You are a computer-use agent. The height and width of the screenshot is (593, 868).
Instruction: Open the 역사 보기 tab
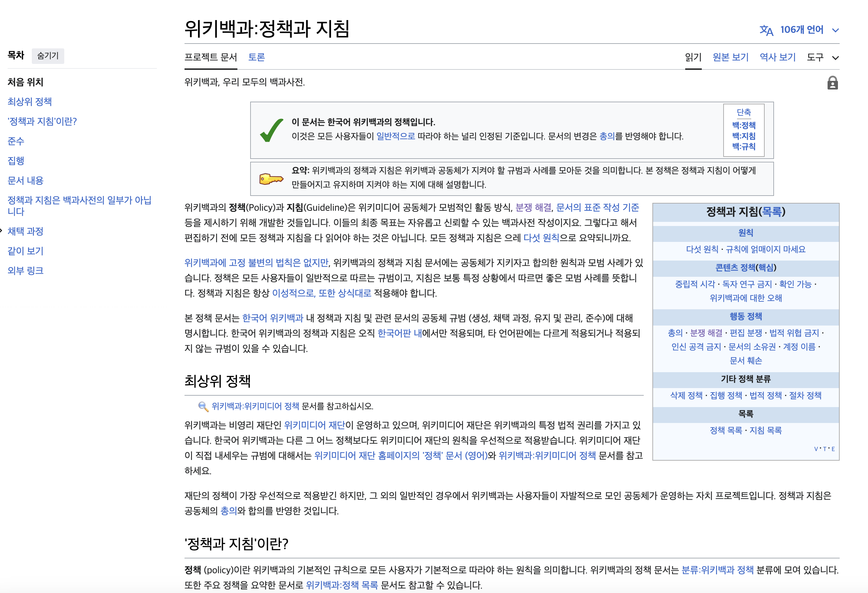point(777,57)
